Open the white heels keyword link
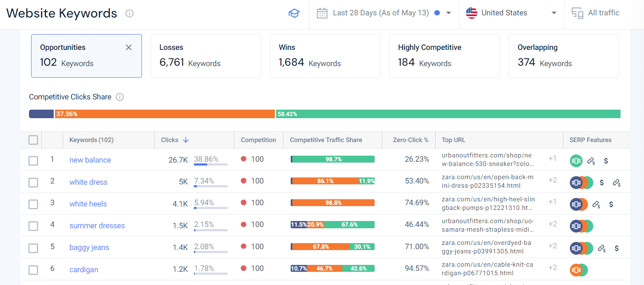The width and height of the screenshot is (644, 285). 88,204
